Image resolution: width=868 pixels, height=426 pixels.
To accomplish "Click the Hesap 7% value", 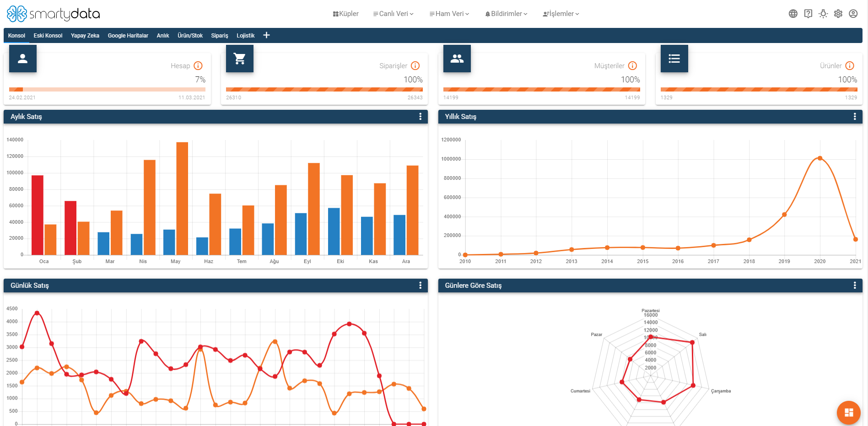I will tap(200, 80).
